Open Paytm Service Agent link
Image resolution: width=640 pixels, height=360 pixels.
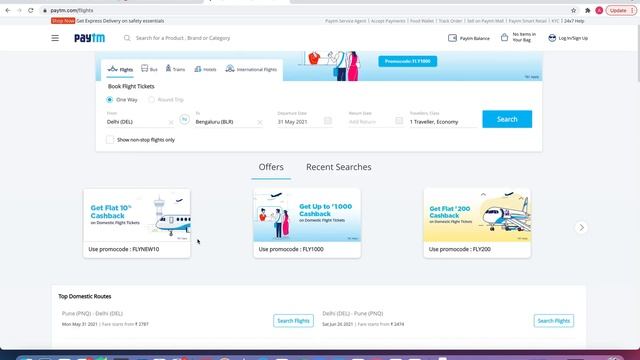point(345,21)
